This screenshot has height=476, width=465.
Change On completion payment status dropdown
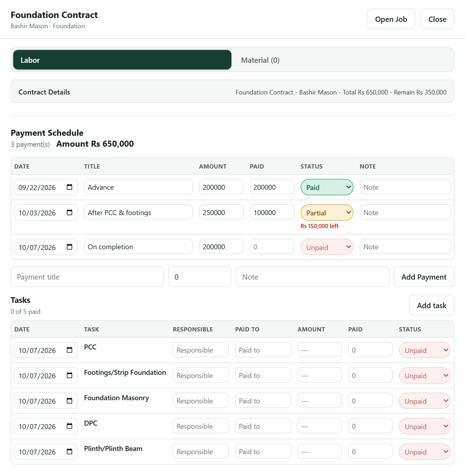327,247
